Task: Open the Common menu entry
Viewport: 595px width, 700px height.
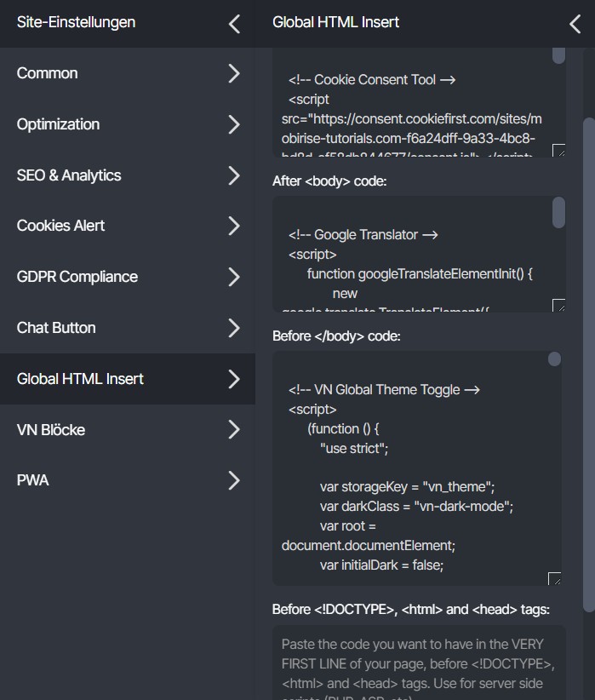Action: coord(128,73)
